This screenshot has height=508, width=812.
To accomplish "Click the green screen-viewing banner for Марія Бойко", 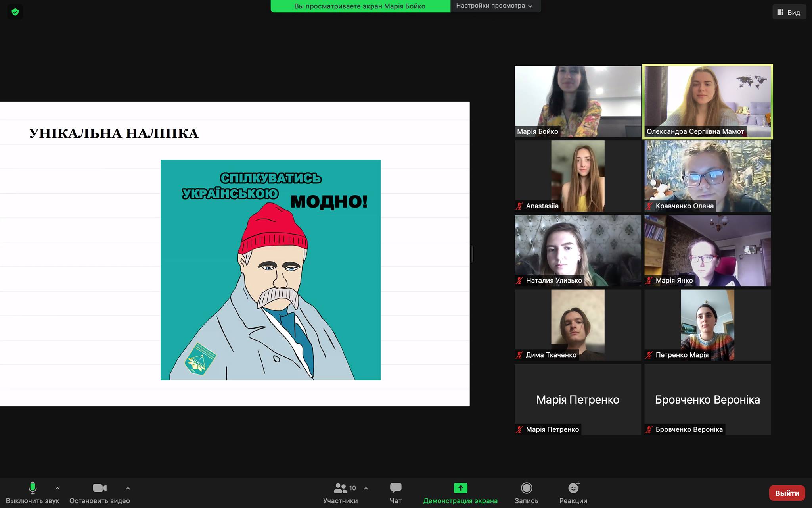I will (360, 6).
